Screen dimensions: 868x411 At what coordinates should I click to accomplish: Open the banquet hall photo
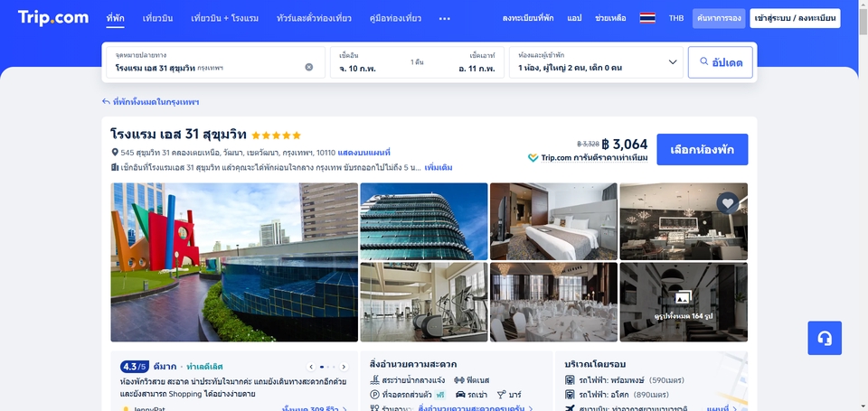coord(553,302)
